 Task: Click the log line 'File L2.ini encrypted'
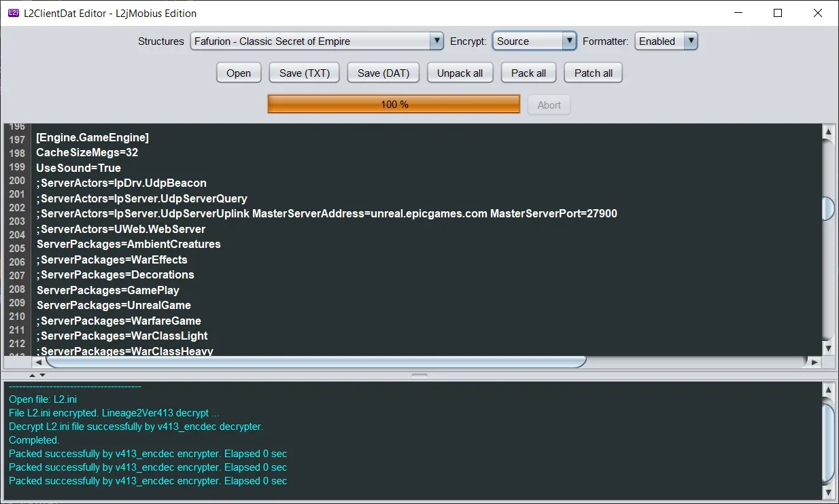114,413
